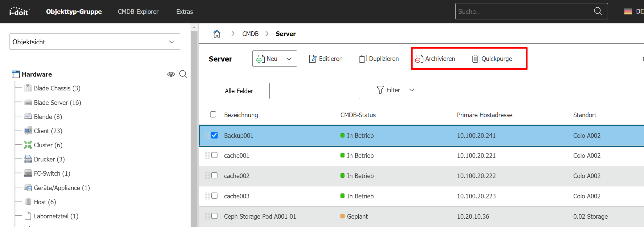Uncheck the Backup001 row checkbox

(x=214, y=135)
